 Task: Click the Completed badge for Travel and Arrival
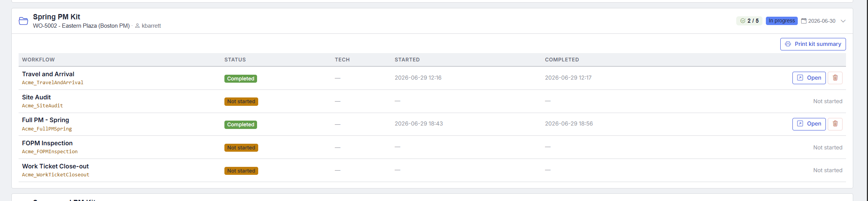(x=241, y=79)
